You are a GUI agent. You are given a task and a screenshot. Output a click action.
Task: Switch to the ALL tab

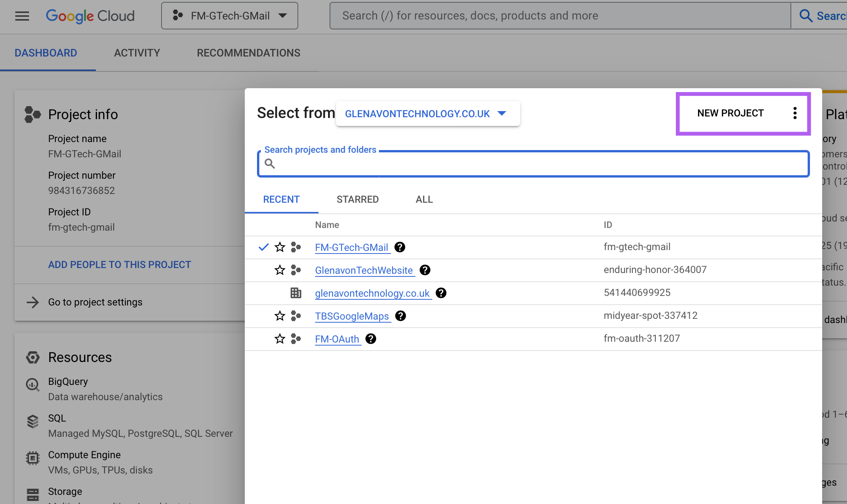[x=424, y=199]
